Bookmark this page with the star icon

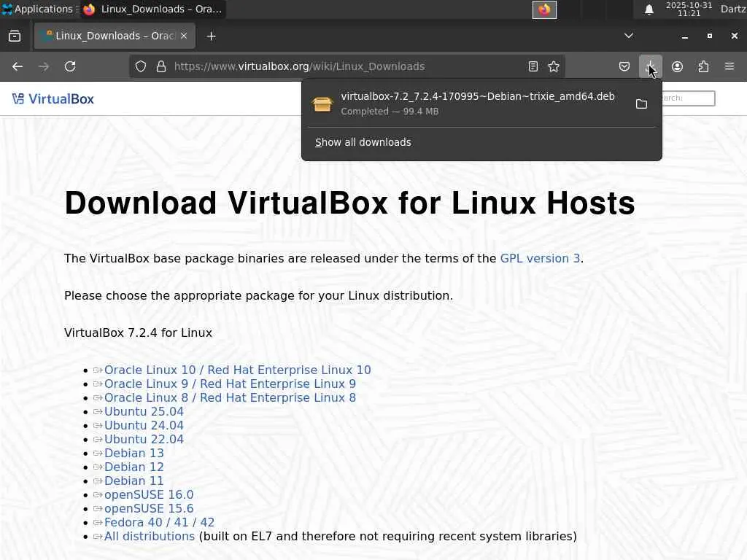pos(554,66)
